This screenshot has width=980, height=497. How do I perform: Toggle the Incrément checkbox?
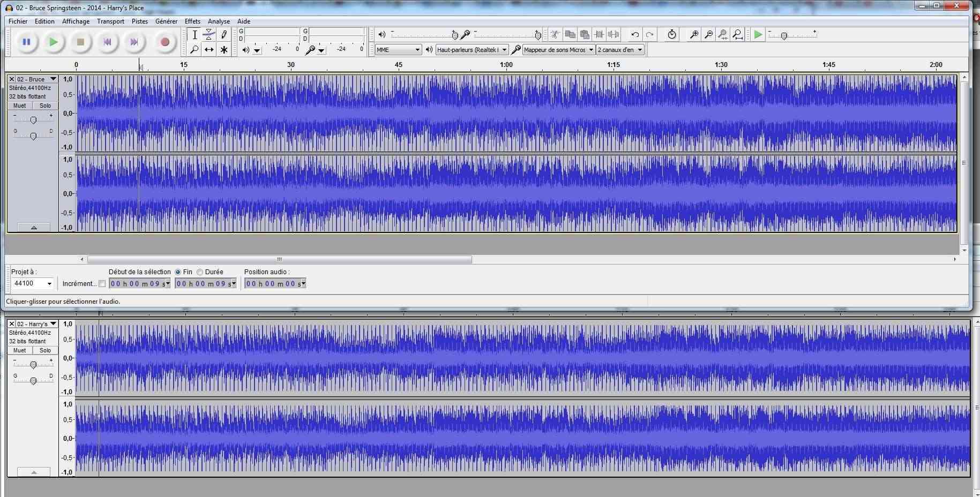(x=102, y=284)
